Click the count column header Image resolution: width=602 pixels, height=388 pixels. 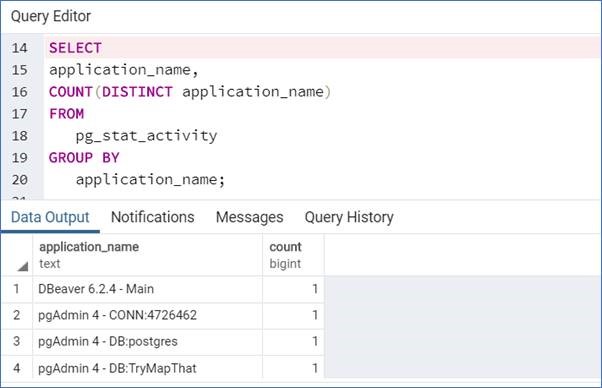[x=293, y=255]
